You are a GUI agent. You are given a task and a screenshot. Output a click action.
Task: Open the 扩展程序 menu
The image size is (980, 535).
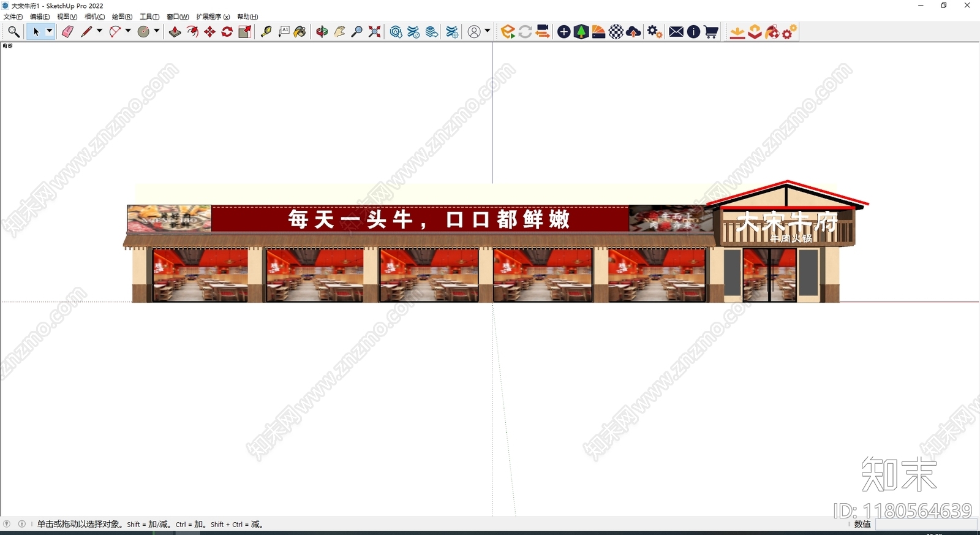point(213,17)
